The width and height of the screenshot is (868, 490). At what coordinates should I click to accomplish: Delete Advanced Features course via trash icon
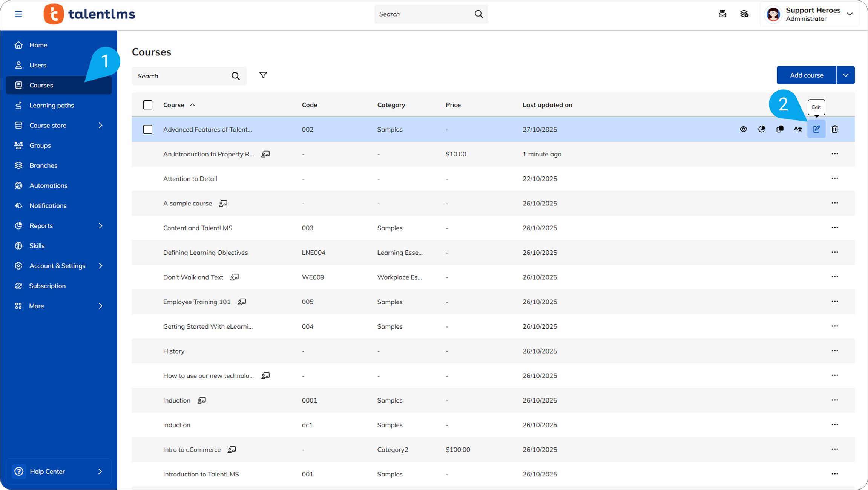[x=834, y=129]
